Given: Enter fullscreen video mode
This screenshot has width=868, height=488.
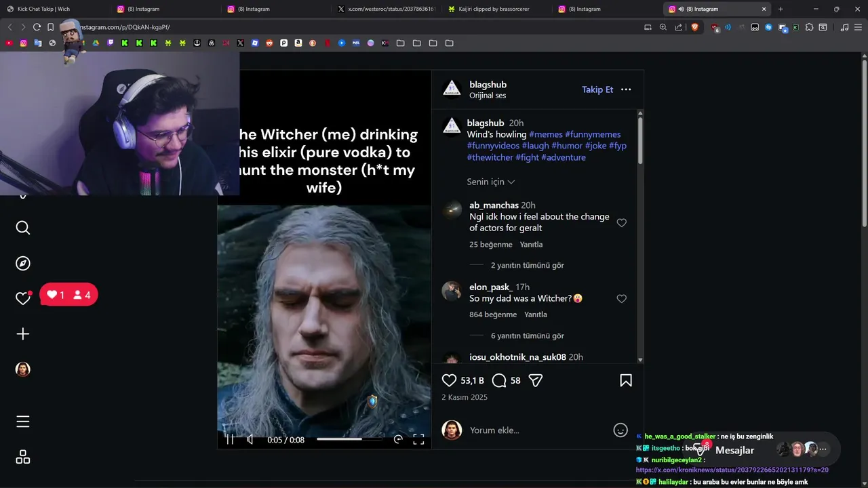Looking at the screenshot, I should click(418, 439).
